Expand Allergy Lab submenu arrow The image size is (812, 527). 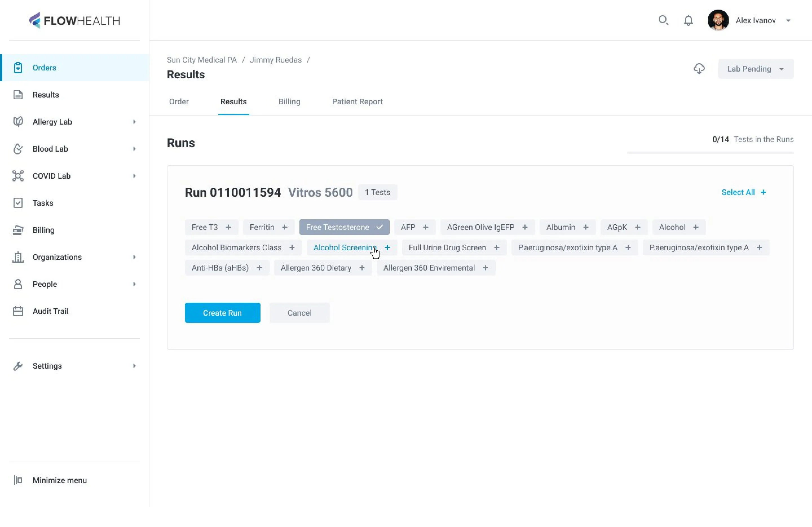click(134, 122)
